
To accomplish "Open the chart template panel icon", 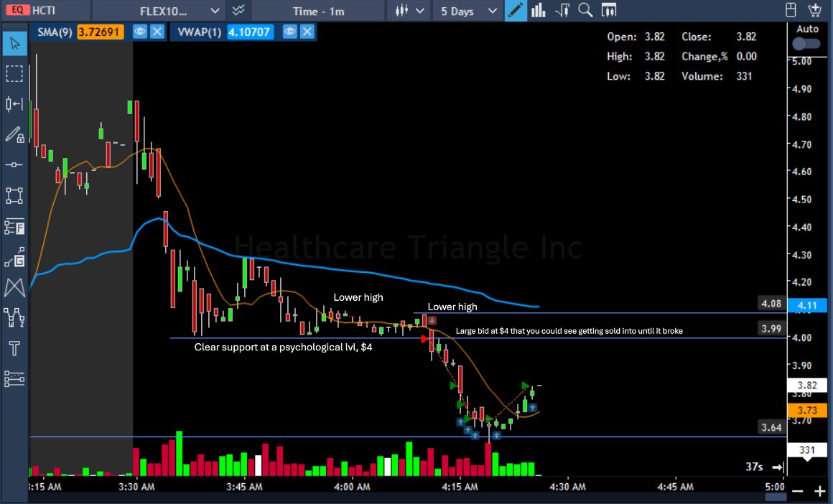I will [609, 10].
